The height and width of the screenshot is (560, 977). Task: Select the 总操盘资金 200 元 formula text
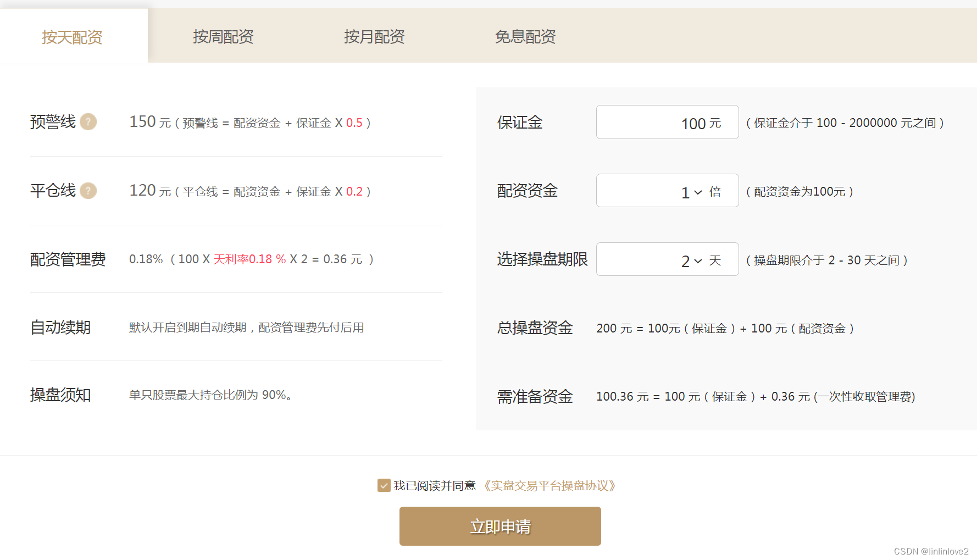coord(725,328)
